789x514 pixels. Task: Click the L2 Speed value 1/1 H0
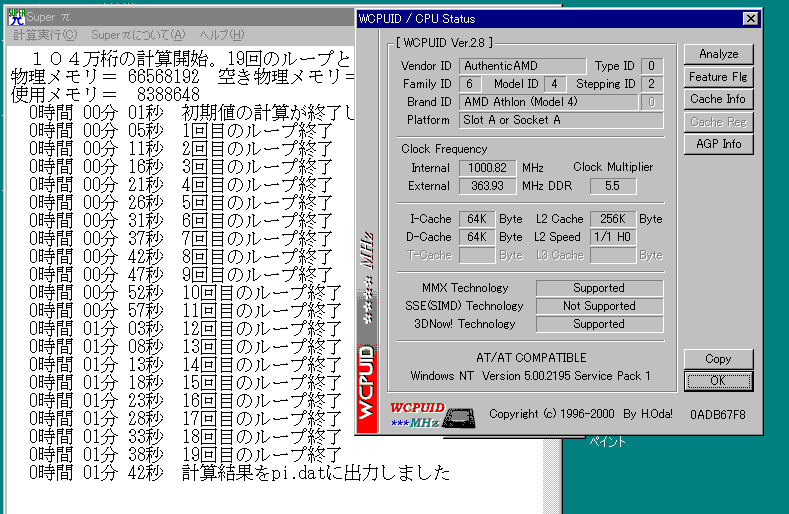tap(612, 237)
